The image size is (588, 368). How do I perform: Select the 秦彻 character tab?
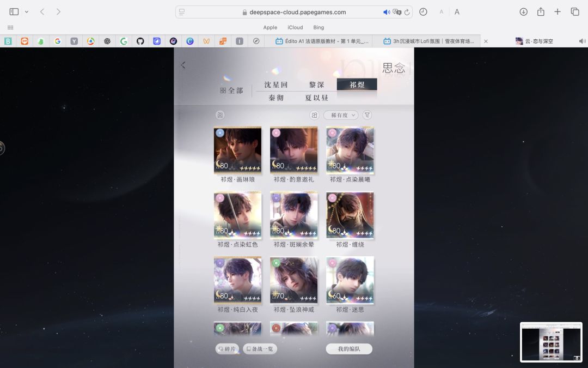coord(276,98)
